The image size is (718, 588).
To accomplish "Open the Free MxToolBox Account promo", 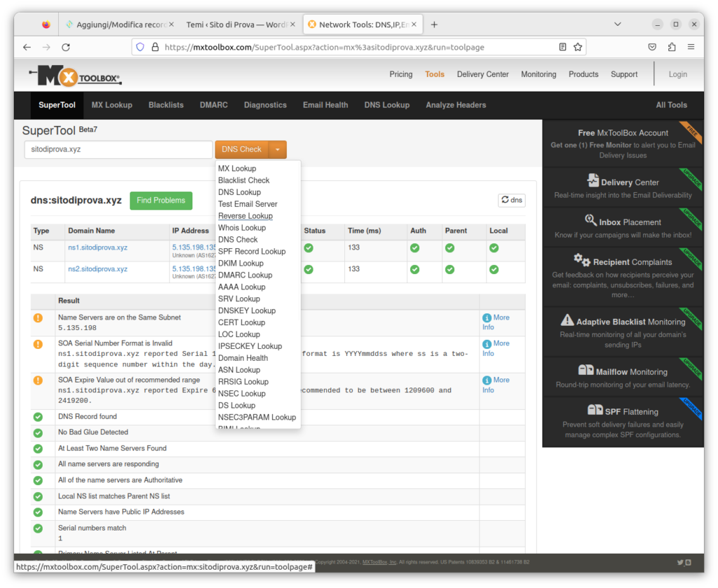I will [x=623, y=144].
